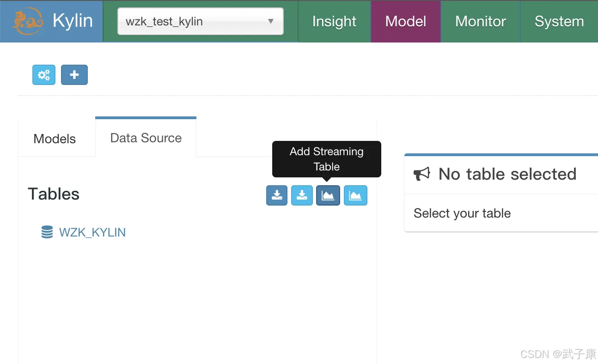The image size is (598, 364).
Task: Select the Data Source sub-tab
Action: point(146,138)
